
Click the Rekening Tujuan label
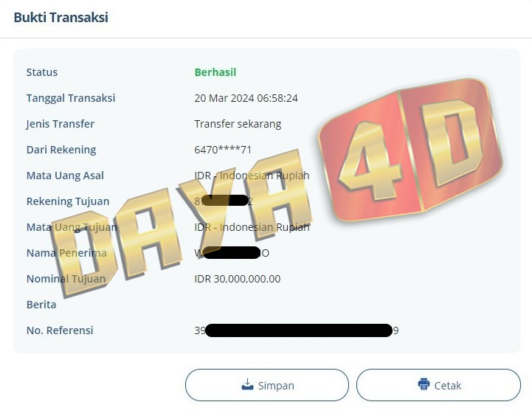tap(68, 201)
